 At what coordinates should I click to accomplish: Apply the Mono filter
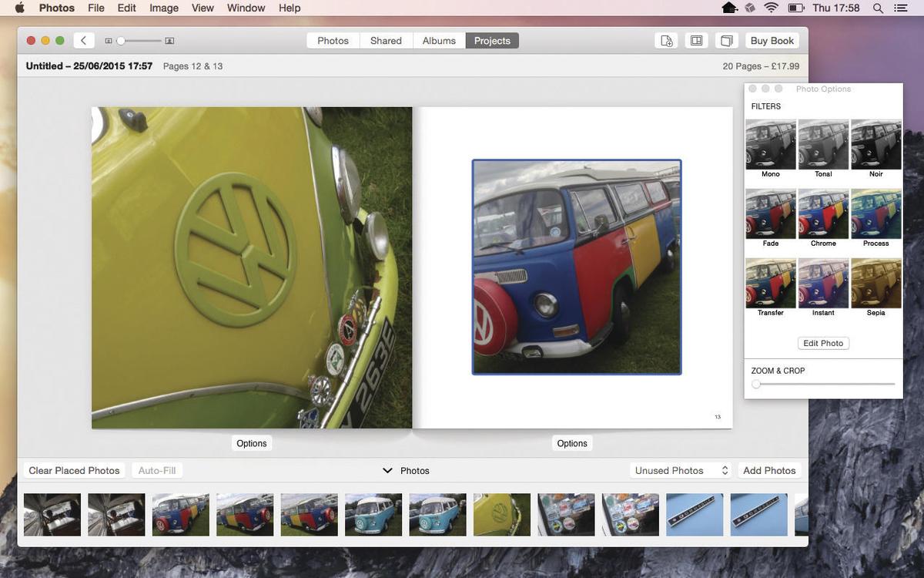click(x=771, y=144)
